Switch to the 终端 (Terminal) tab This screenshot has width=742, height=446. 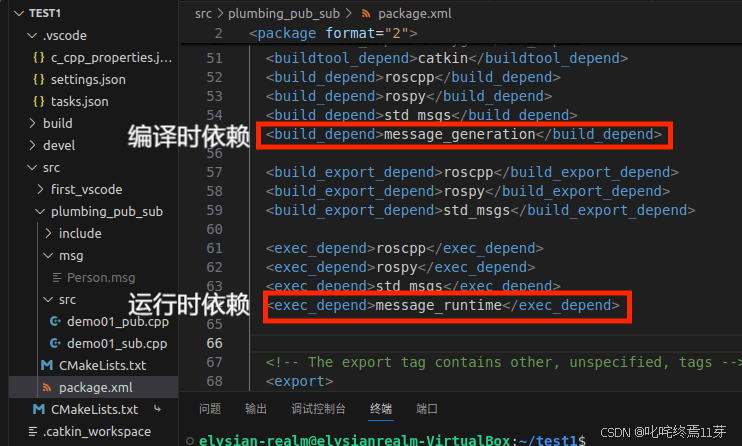point(381,409)
